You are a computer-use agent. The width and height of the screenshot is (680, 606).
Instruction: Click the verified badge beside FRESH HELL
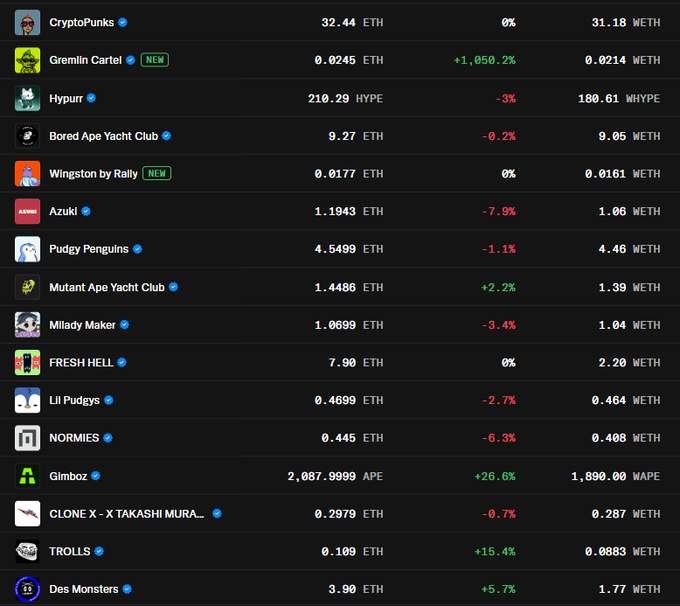[x=122, y=362]
